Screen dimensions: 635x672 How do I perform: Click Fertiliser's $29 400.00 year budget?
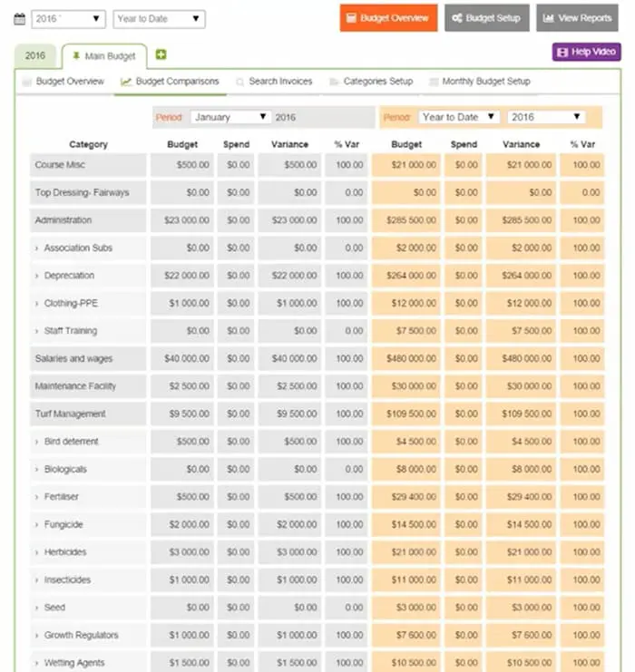pyautogui.click(x=406, y=497)
